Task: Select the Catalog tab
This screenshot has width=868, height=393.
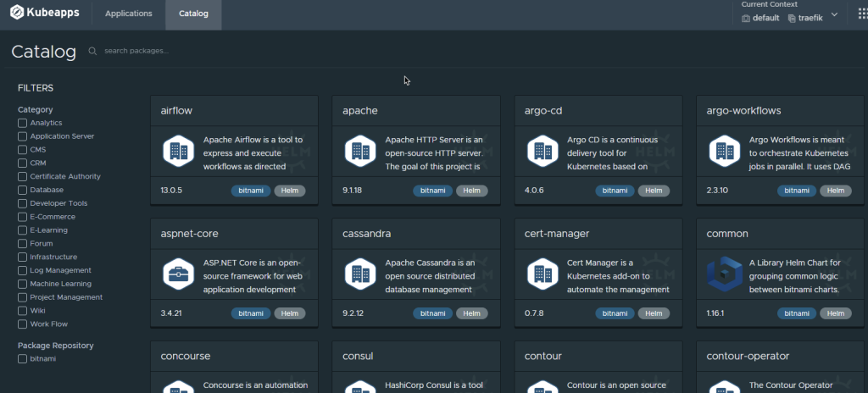Action: click(193, 14)
